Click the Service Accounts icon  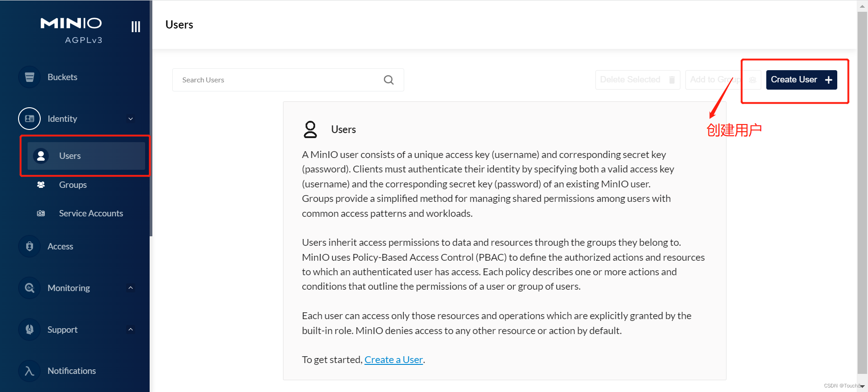[x=41, y=213]
